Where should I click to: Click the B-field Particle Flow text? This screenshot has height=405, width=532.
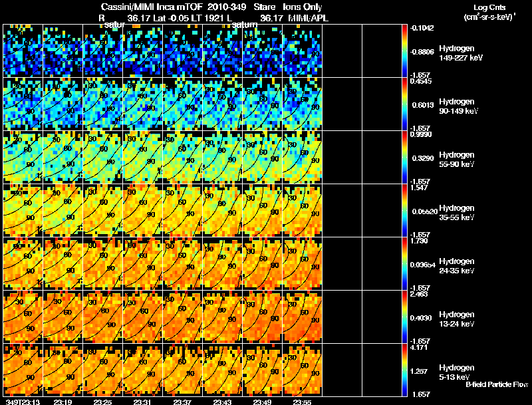tap(497, 384)
